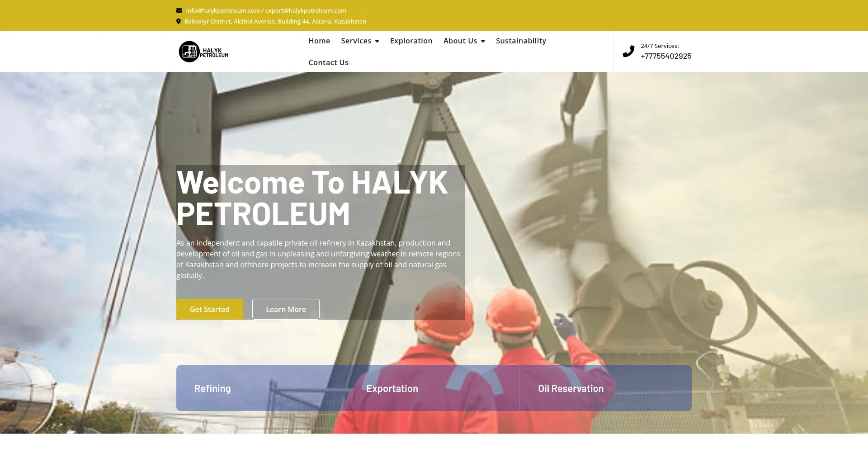Image resolution: width=868 pixels, height=449 pixels.
Task: Expand the Services dropdown arrow
Action: (377, 41)
